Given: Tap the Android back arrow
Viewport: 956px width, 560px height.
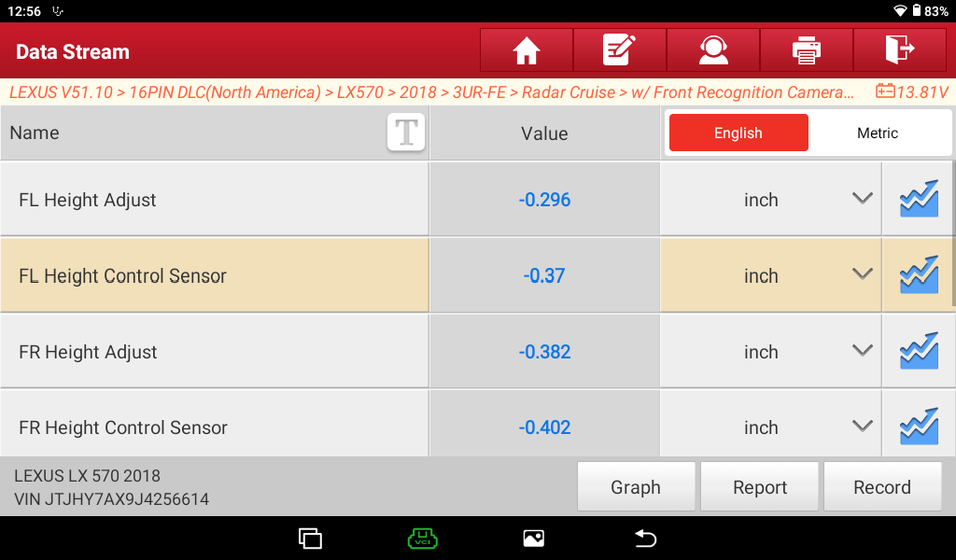Looking at the screenshot, I should 646,539.
